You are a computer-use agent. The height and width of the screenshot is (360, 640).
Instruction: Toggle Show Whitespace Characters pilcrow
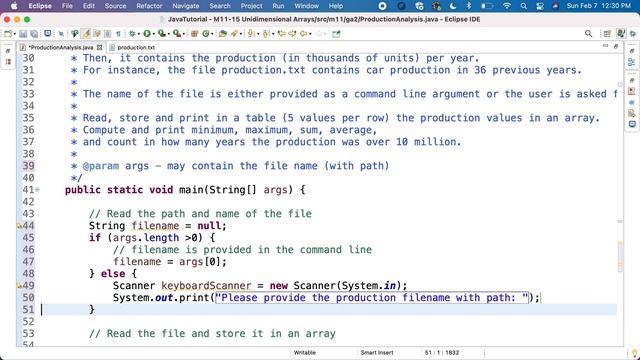point(118,34)
